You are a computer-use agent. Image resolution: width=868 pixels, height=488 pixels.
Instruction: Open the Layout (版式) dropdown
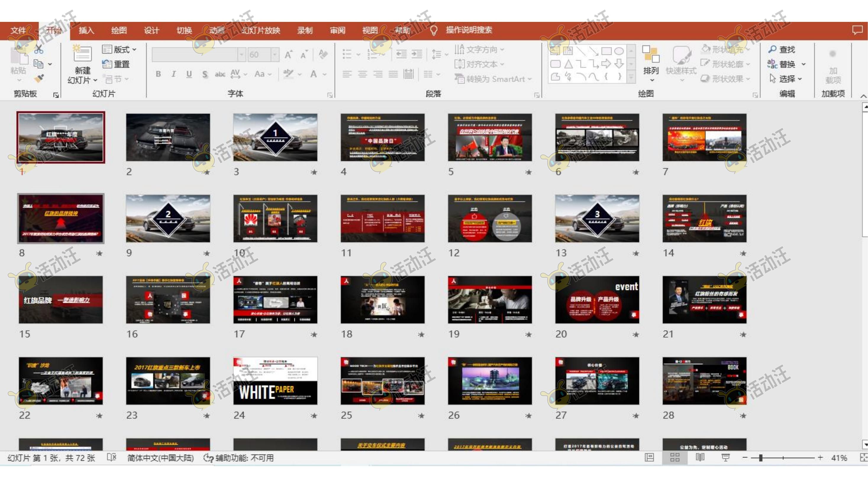[x=119, y=49]
